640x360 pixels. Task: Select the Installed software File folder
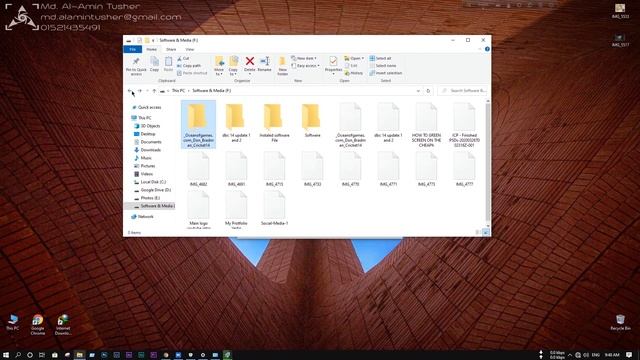click(x=274, y=122)
